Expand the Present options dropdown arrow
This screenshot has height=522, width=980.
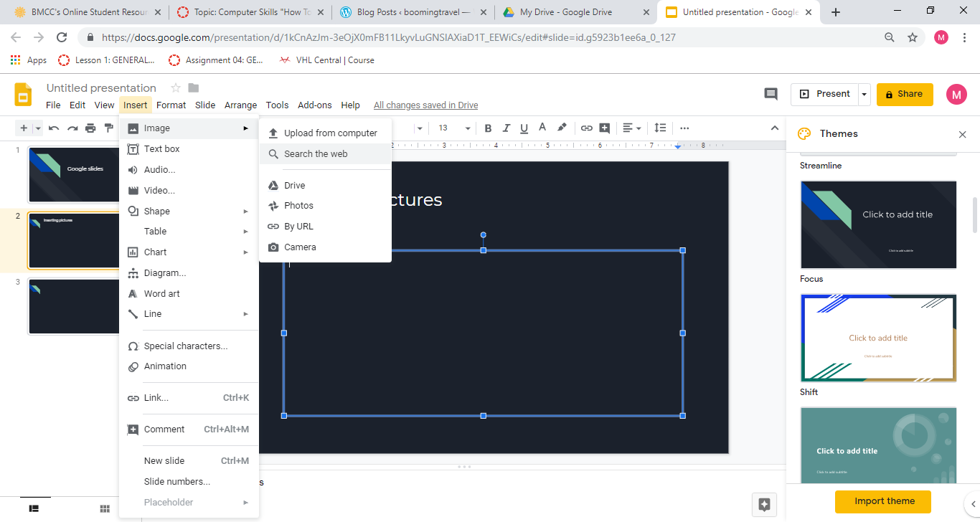coord(864,94)
